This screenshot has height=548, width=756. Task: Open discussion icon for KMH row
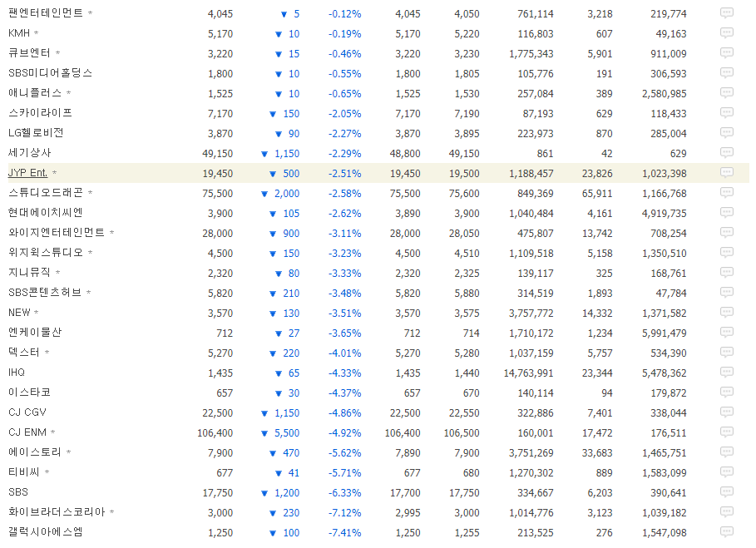727,32
